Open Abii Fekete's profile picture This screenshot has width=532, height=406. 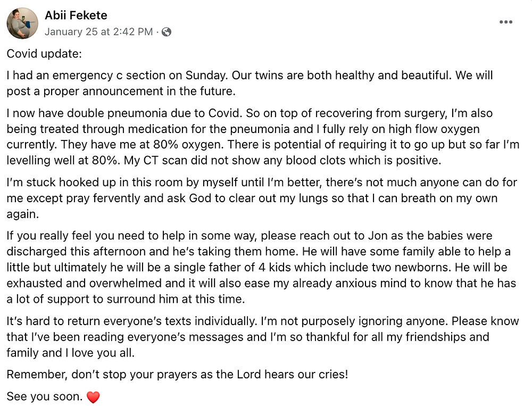pyautogui.click(x=22, y=23)
